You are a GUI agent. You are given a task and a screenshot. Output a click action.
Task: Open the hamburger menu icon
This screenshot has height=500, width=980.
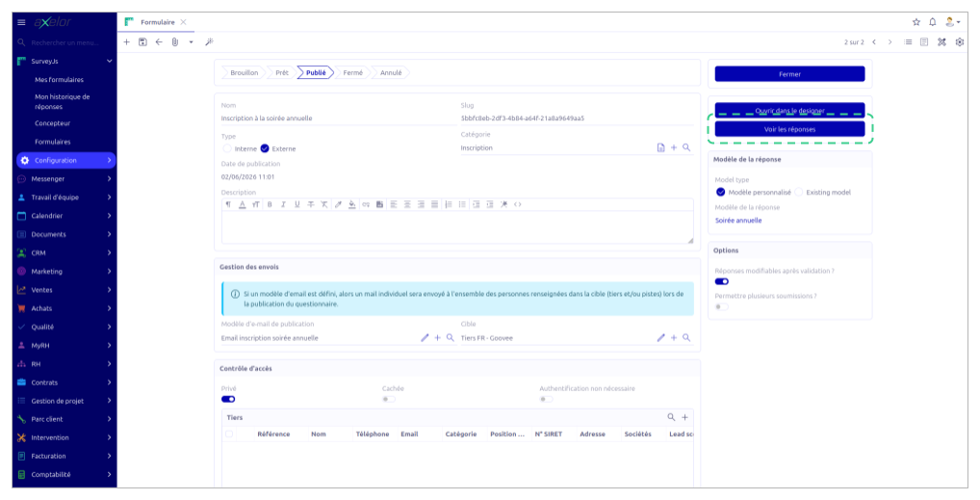21,22
